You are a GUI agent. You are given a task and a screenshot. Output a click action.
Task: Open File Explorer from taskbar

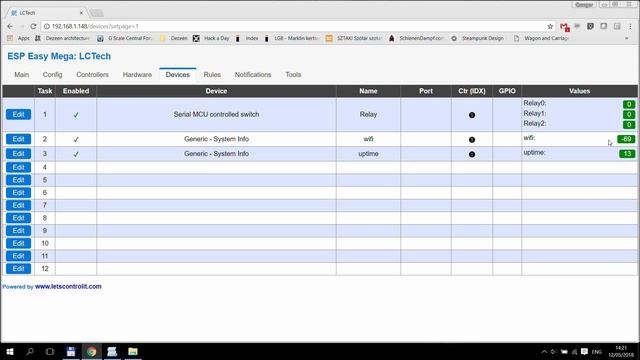[133, 351]
